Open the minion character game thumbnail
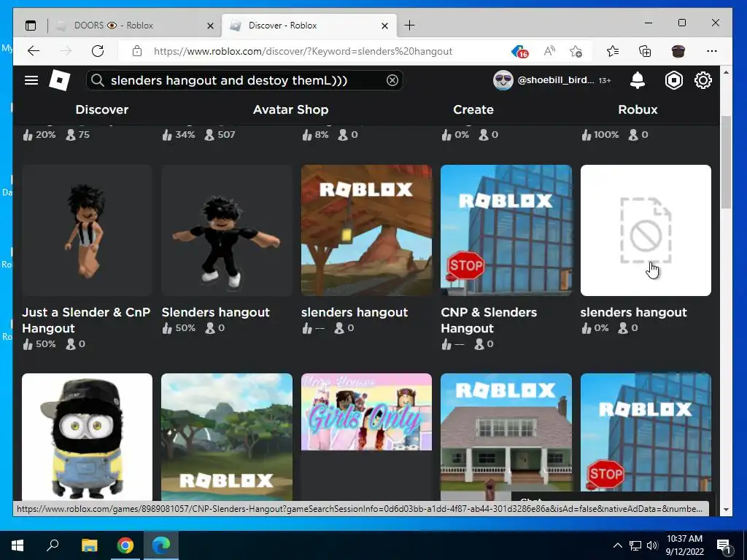The width and height of the screenshot is (747, 560). point(88,436)
